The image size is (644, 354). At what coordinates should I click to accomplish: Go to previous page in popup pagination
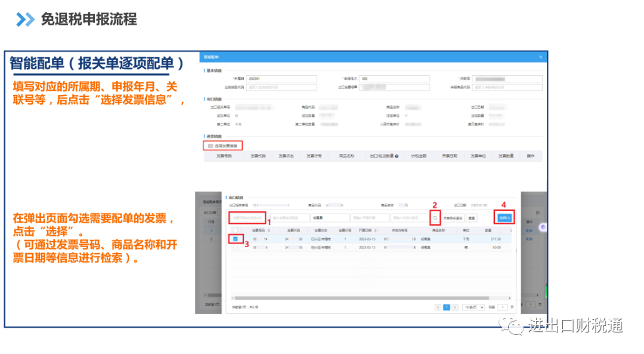point(438,307)
